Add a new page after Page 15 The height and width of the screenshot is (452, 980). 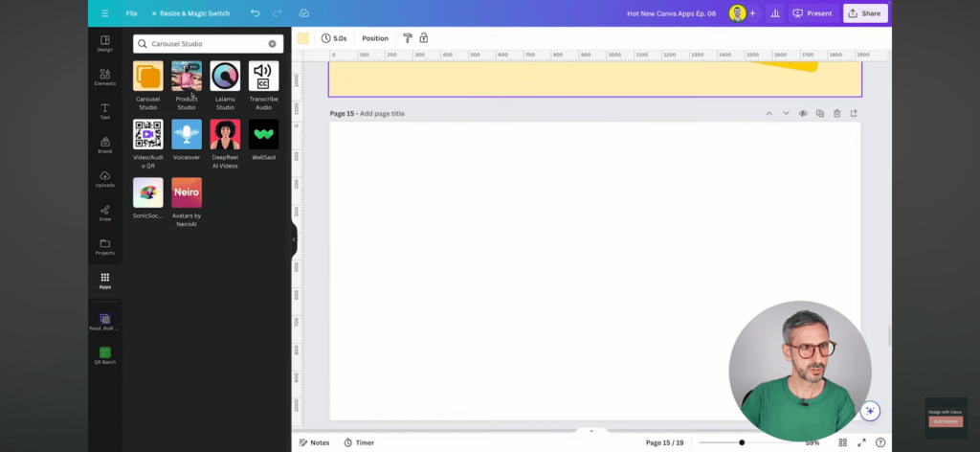[854, 113]
